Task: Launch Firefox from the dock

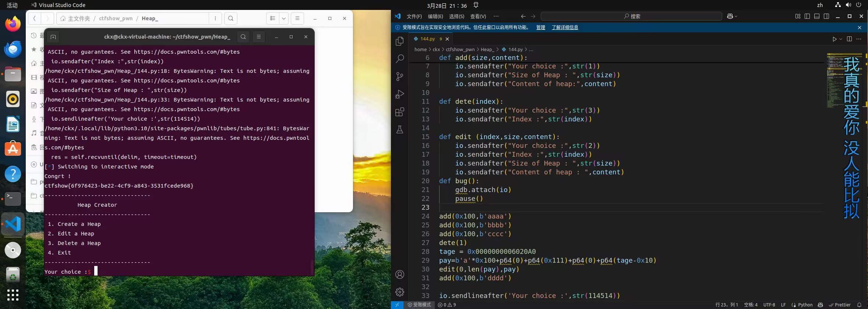Action: pyautogui.click(x=13, y=24)
